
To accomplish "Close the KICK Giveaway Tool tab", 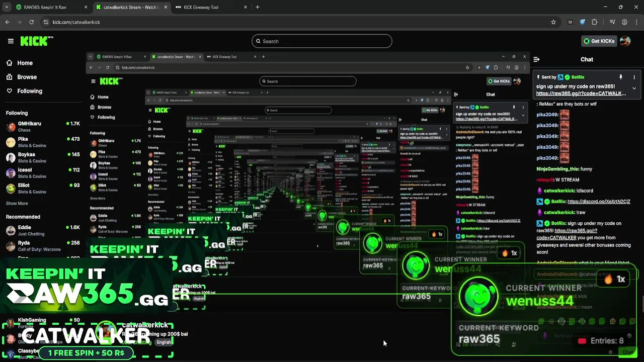I will point(246,7).
